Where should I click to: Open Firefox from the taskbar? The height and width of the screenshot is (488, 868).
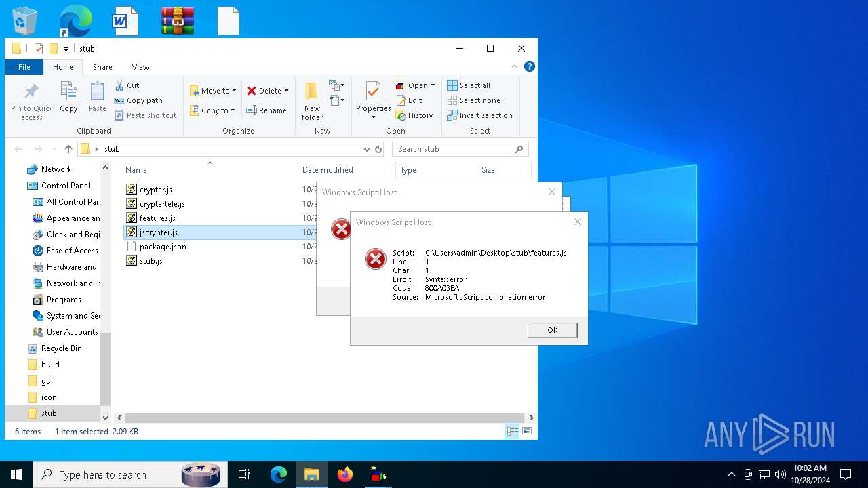coord(345,474)
